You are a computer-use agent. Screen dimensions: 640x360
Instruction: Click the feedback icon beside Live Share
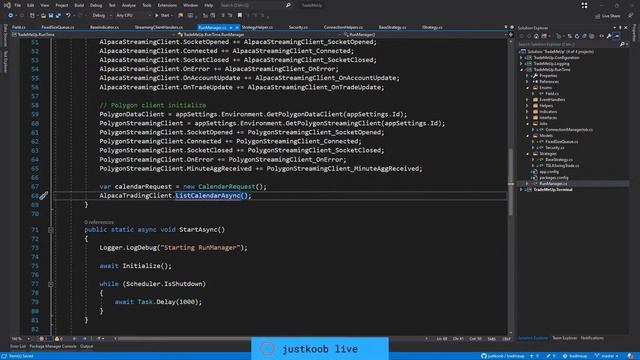click(630, 16)
